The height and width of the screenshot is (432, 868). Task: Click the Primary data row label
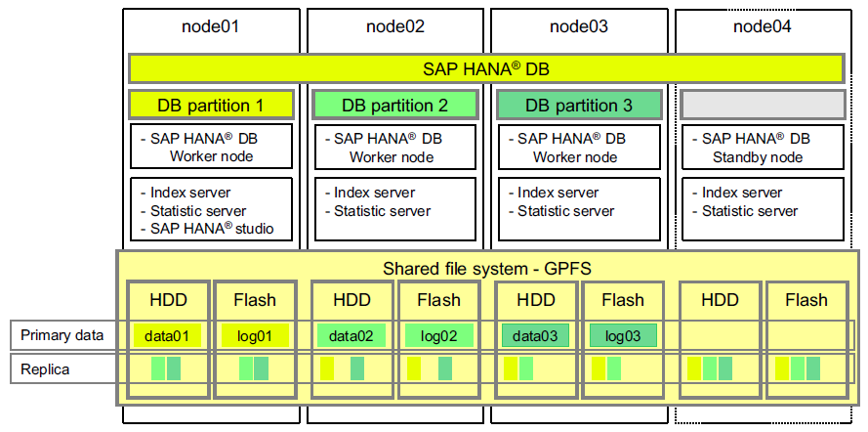pos(62,335)
